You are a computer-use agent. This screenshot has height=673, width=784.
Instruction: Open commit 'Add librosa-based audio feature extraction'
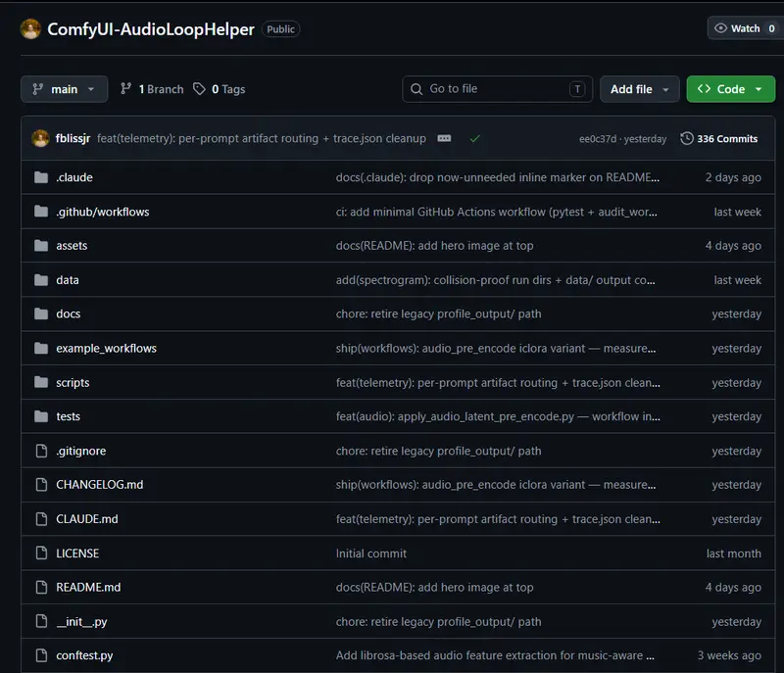[495, 655]
